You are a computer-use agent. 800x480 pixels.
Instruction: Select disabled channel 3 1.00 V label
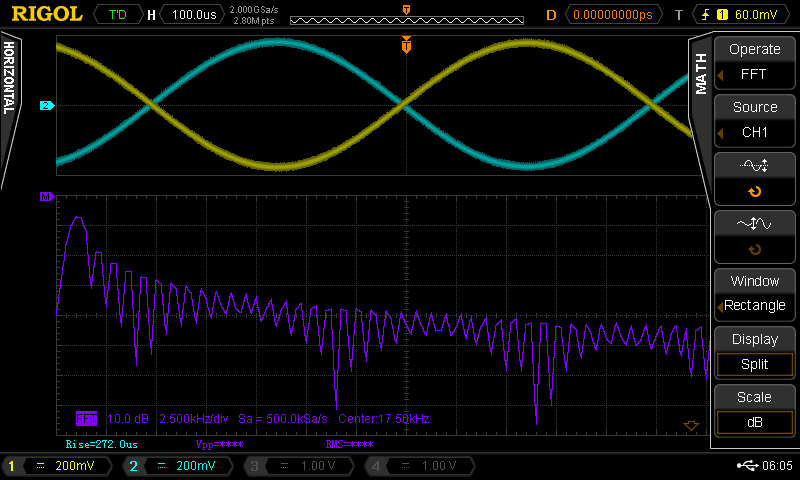tap(317, 466)
